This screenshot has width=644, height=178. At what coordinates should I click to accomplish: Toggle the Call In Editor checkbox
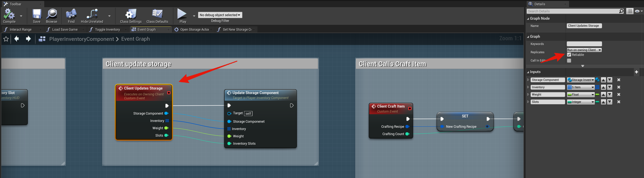coord(569,61)
